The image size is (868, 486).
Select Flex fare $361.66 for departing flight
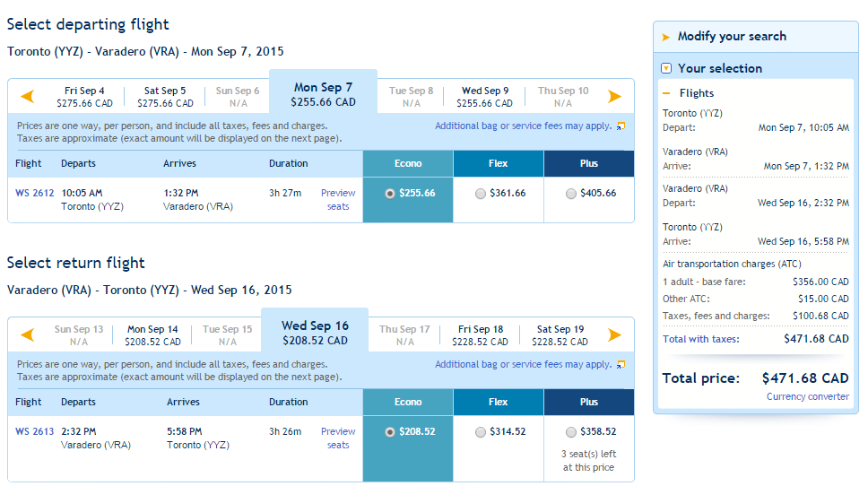[x=481, y=194]
